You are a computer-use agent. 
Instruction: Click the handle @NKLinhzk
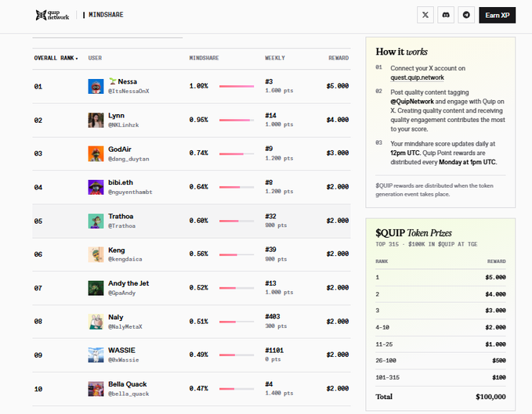click(x=124, y=125)
